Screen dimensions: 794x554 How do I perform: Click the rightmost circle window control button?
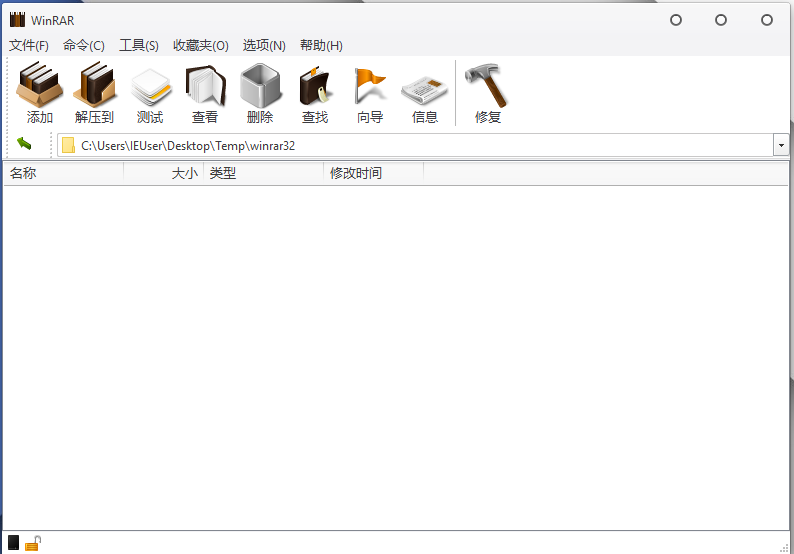click(x=767, y=20)
